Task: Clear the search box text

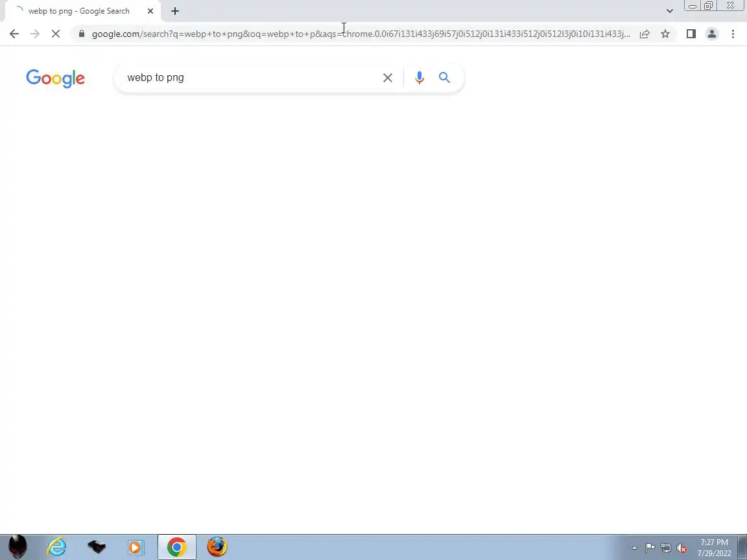Action: tap(387, 78)
